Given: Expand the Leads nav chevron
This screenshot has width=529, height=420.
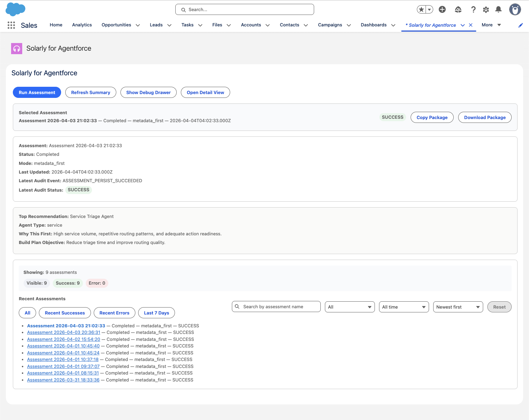Looking at the screenshot, I should pyautogui.click(x=169, y=25).
